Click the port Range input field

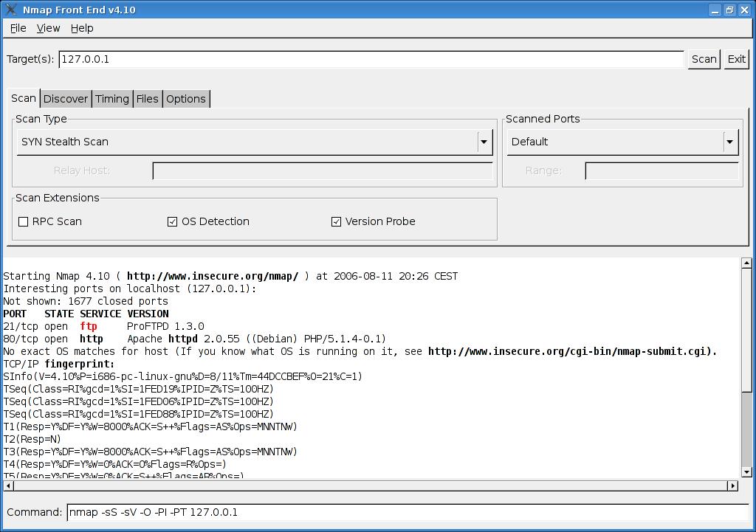point(661,170)
